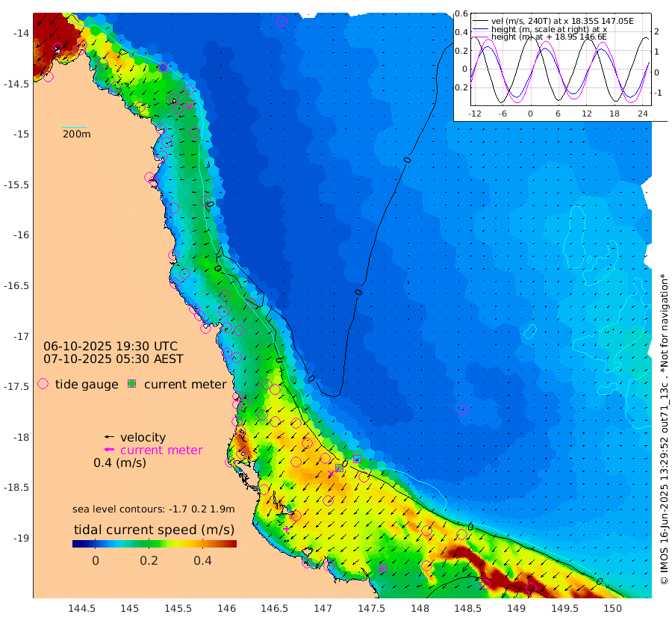Click the 'tide gauge' legend text
Viewport: 672px width, 623px height.
coord(87,384)
